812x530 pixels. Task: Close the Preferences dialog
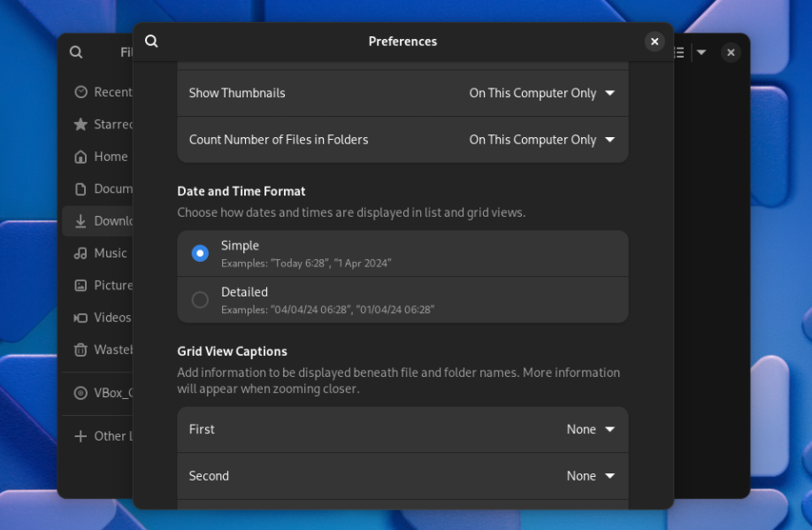point(655,42)
